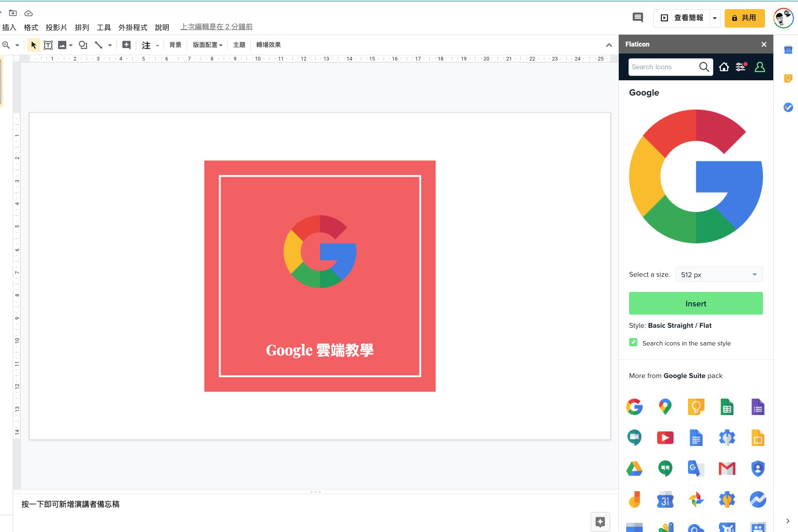Select the YouTube icon from the icon grid
This screenshot has height=532, width=798.
665,438
